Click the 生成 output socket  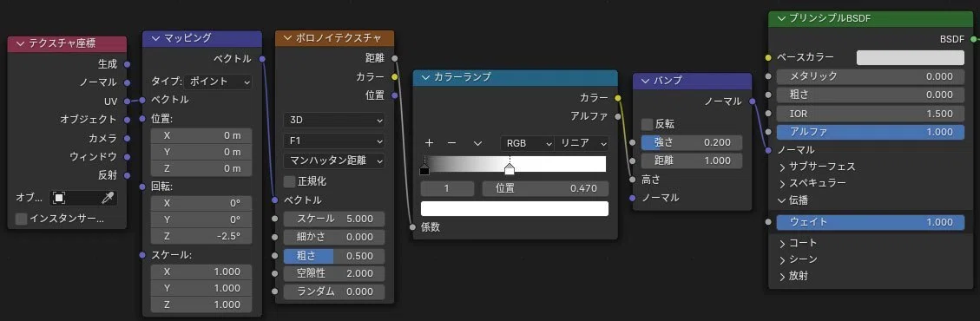tap(128, 63)
